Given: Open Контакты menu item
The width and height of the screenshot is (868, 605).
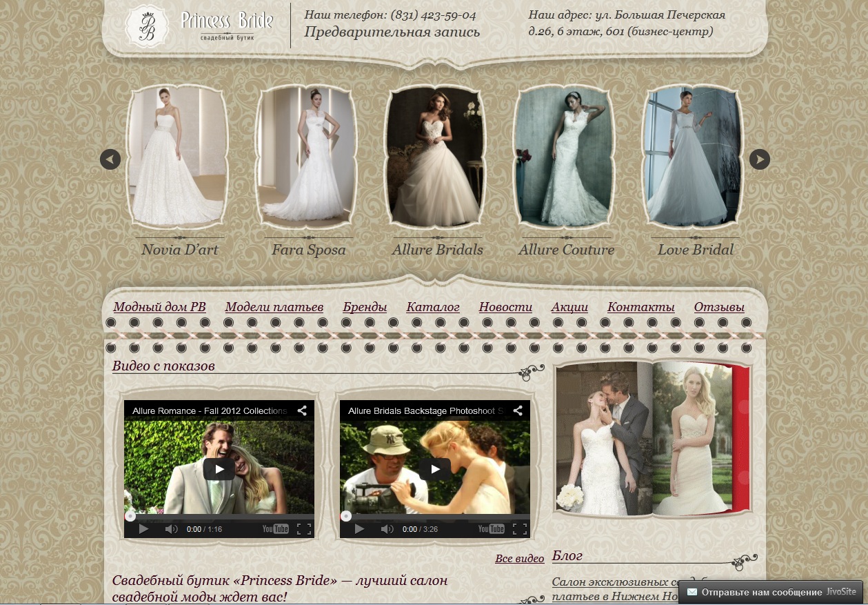Looking at the screenshot, I should (640, 307).
